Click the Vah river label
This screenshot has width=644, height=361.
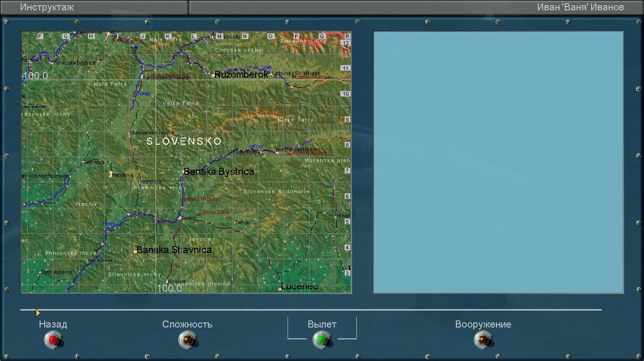[x=267, y=68]
